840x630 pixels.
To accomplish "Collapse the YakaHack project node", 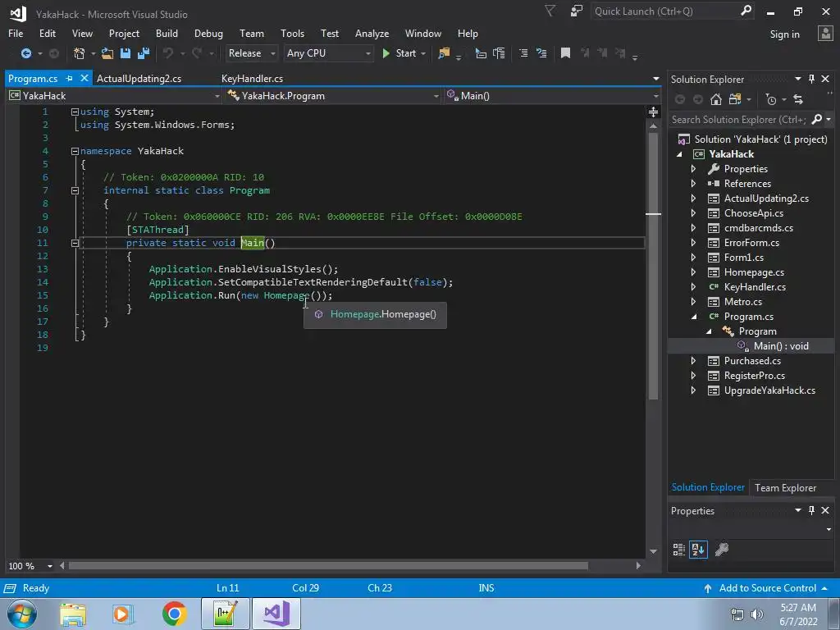I will [679, 154].
